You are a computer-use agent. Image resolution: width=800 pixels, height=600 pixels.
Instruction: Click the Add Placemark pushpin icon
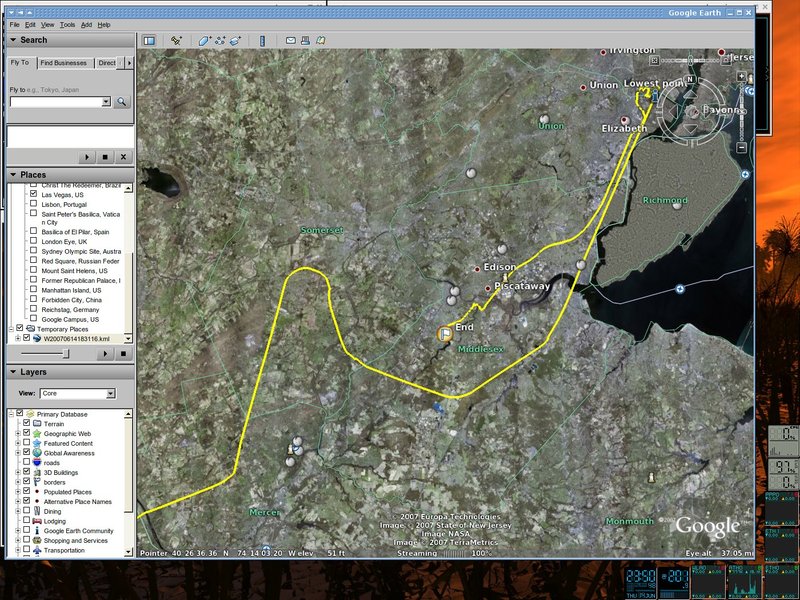point(176,40)
